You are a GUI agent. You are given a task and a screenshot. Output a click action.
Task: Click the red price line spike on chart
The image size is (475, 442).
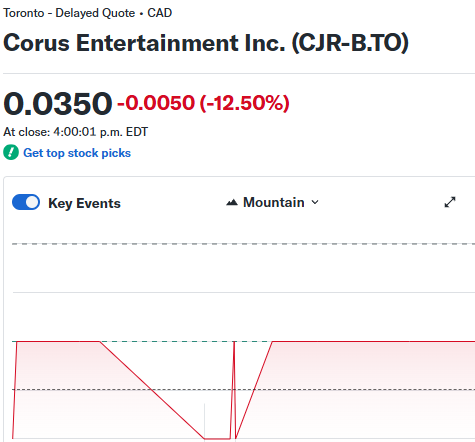click(x=234, y=390)
